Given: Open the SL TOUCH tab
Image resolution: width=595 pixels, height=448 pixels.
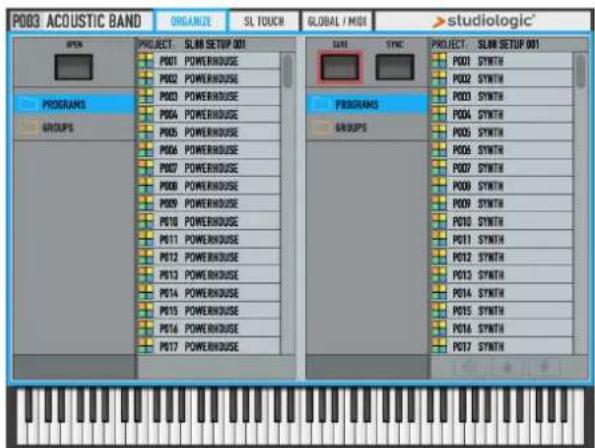Looking at the screenshot, I should [264, 21].
